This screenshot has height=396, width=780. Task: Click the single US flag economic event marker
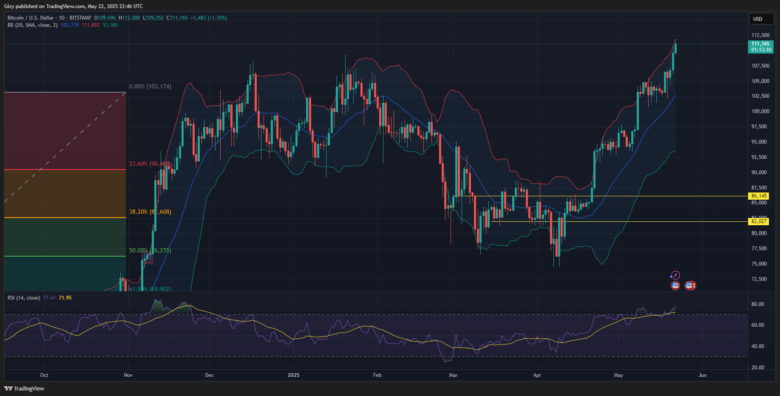[x=675, y=285]
